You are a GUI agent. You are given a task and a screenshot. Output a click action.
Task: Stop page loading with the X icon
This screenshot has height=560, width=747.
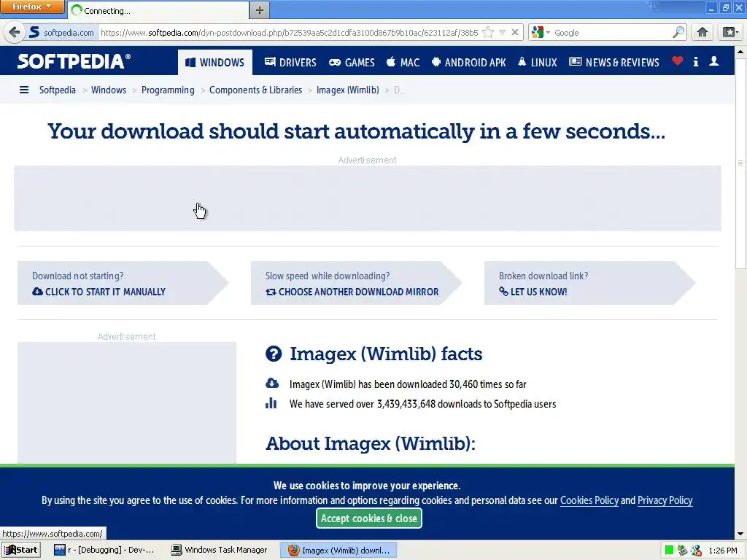pos(515,32)
